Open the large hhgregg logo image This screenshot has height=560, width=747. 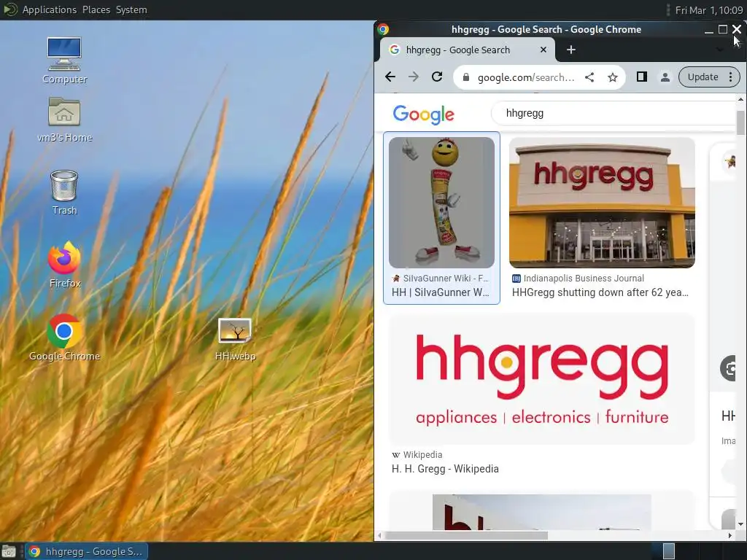click(x=542, y=378)
